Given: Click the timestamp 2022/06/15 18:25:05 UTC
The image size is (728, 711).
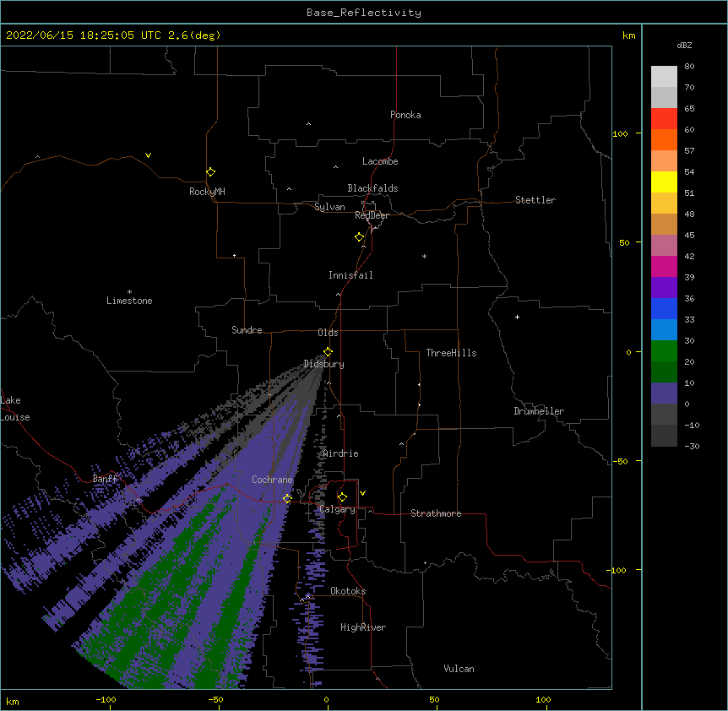Looking at the screenshot, I should (x=83, y=35).
